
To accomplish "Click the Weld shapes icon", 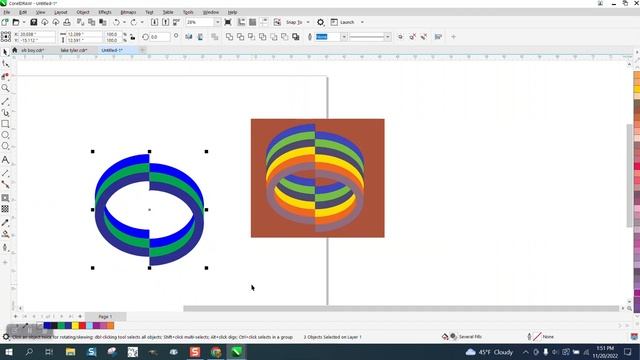I will tap(229, 37).
